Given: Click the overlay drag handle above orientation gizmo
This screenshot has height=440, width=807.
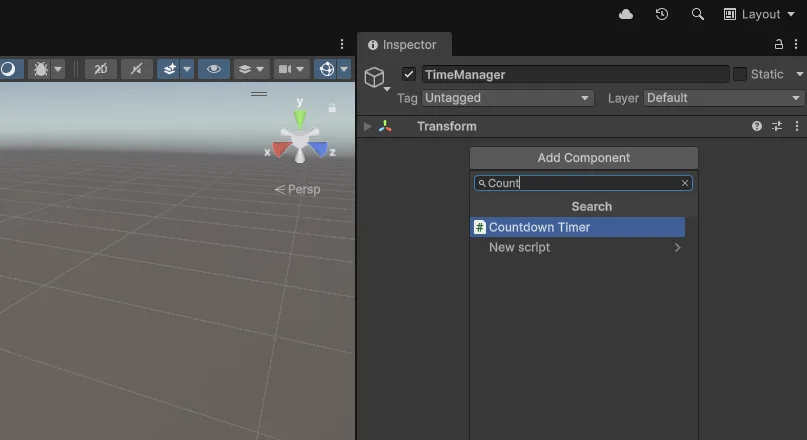Looking at the screenshot, I should point(259,94).
